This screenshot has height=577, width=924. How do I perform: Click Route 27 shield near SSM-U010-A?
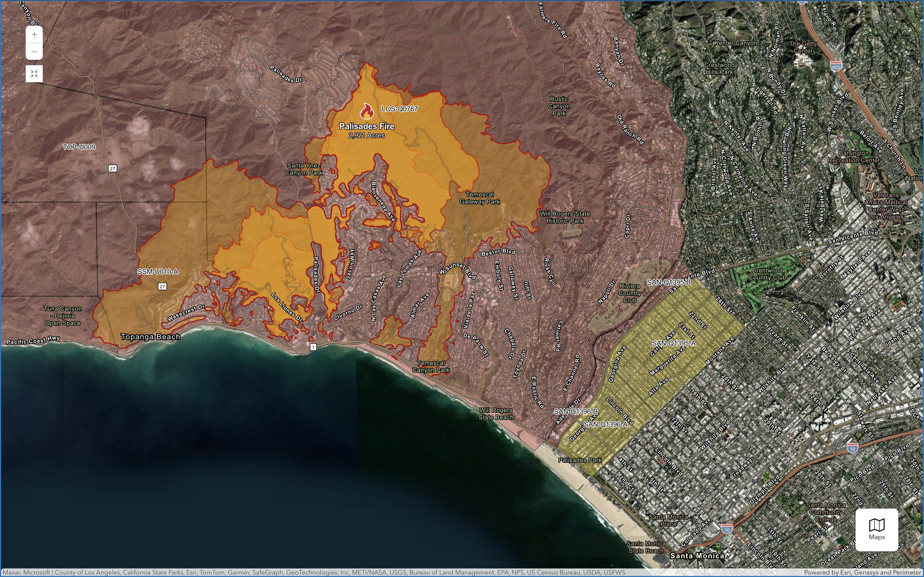(x=162, y=287)
